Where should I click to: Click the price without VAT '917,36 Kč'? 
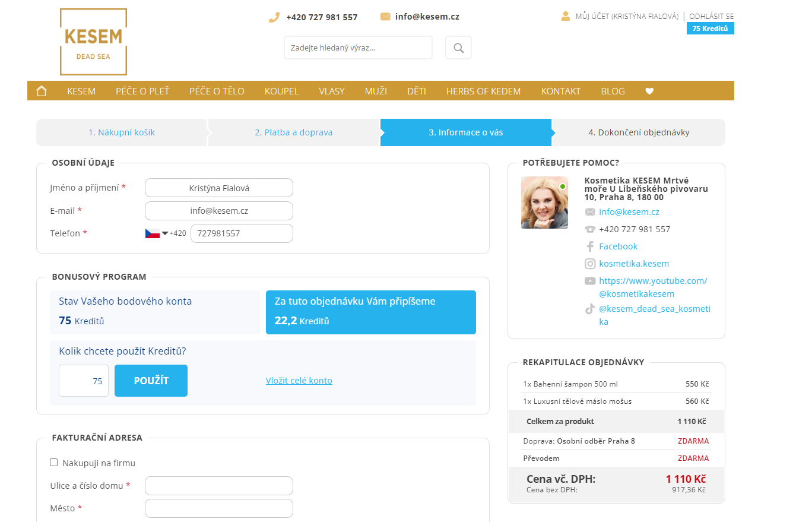pos(689,490)
